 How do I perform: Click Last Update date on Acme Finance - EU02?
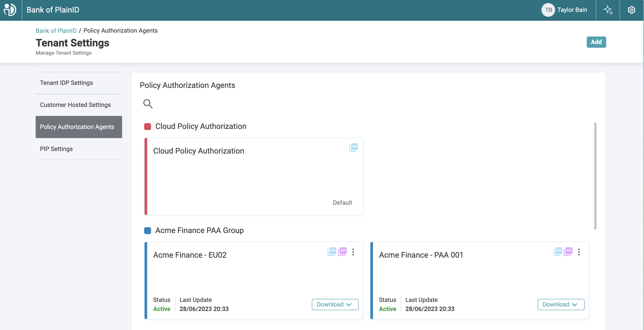pyautogui.click(x=204, y=309)
